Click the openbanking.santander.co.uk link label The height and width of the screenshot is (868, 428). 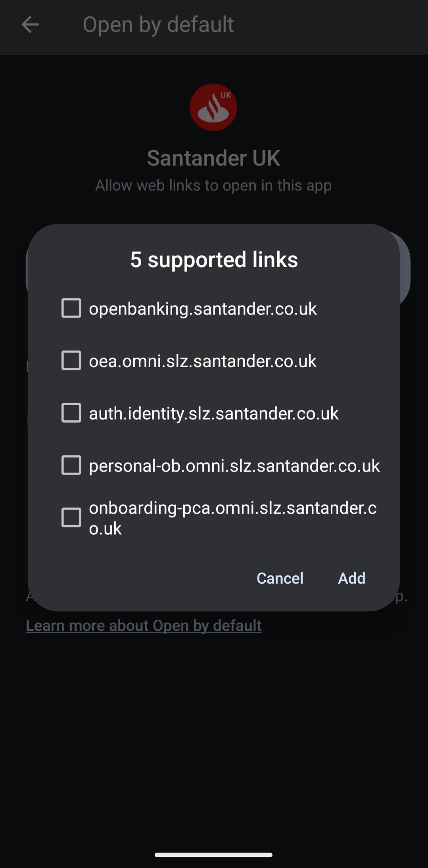point(203,309)
